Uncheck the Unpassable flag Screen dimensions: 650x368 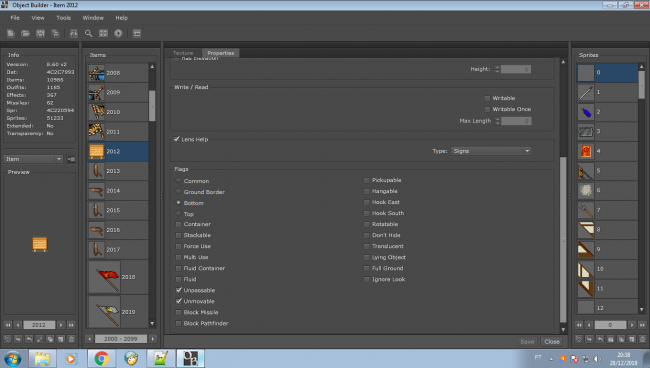(179, 290)
